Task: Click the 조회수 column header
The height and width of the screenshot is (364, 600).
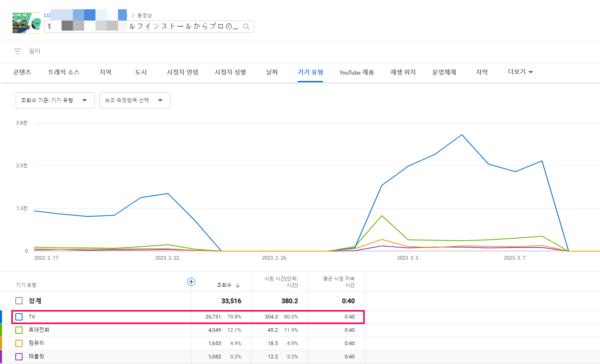Action: point(224,285)
